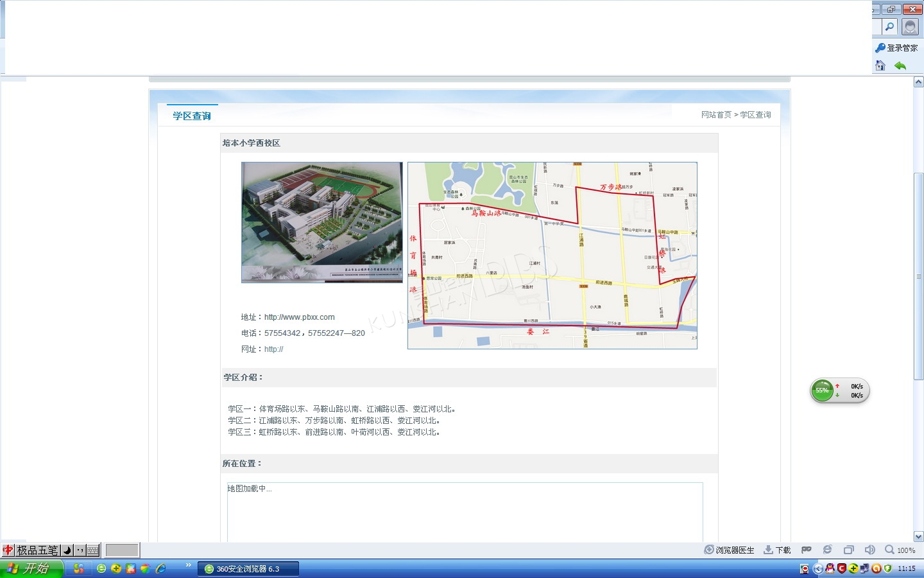This screenshot has height=578, width=924.
Task: Click the red C shield tray icon
Action: (x=842, y=568)
